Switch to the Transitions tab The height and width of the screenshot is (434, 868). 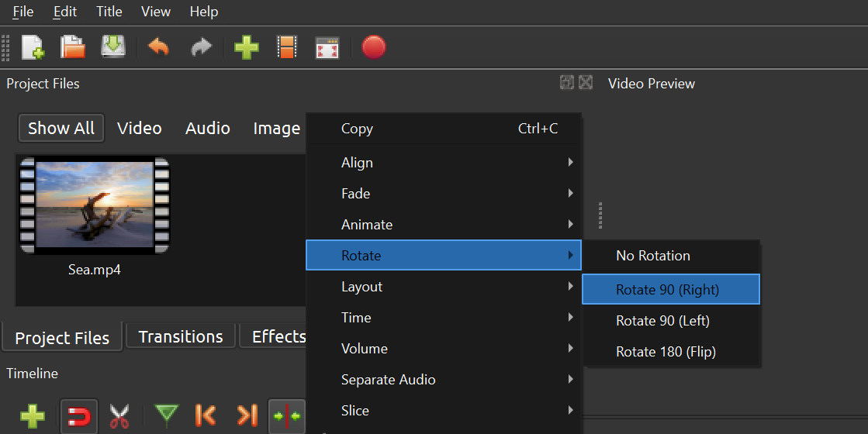[x=181, y=337]
